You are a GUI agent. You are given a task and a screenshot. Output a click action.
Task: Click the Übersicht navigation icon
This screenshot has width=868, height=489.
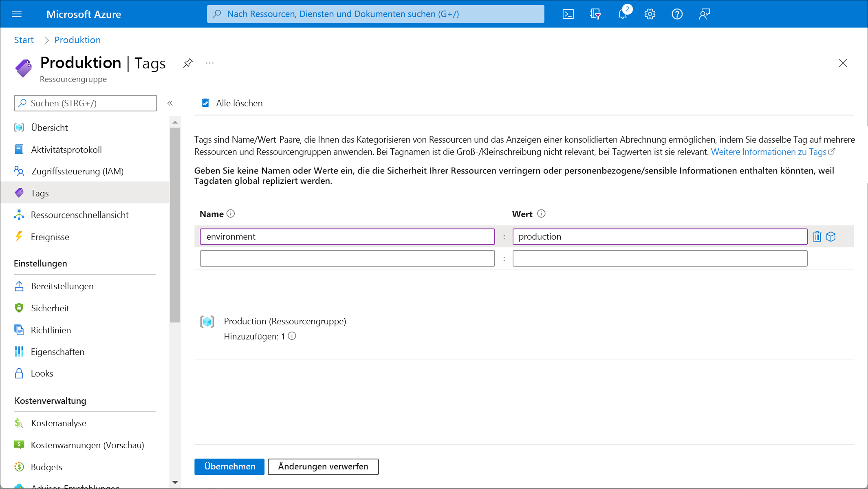pos(20,127)
